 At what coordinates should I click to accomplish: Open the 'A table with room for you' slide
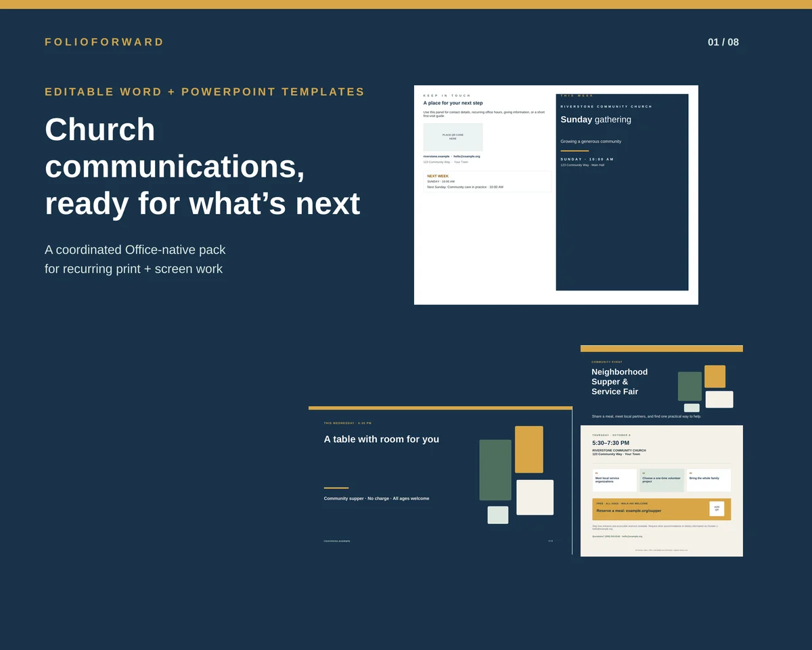[440, 481]
